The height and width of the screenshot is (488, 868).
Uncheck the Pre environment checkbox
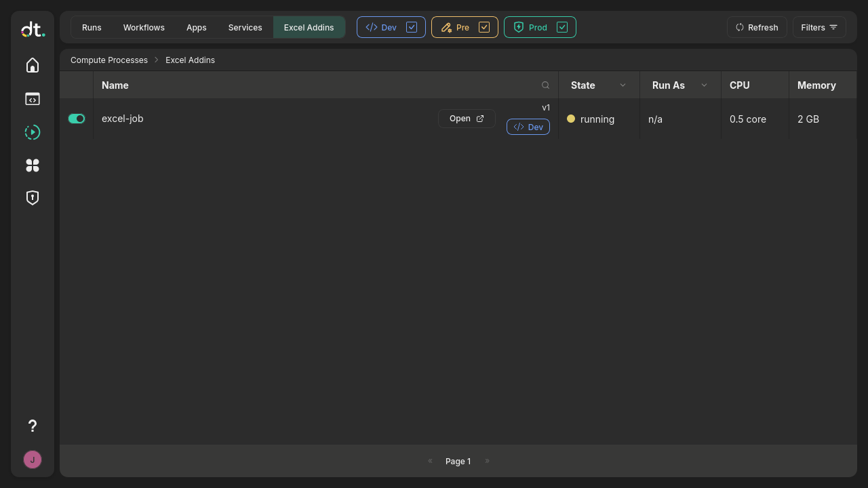click(484, 27)
